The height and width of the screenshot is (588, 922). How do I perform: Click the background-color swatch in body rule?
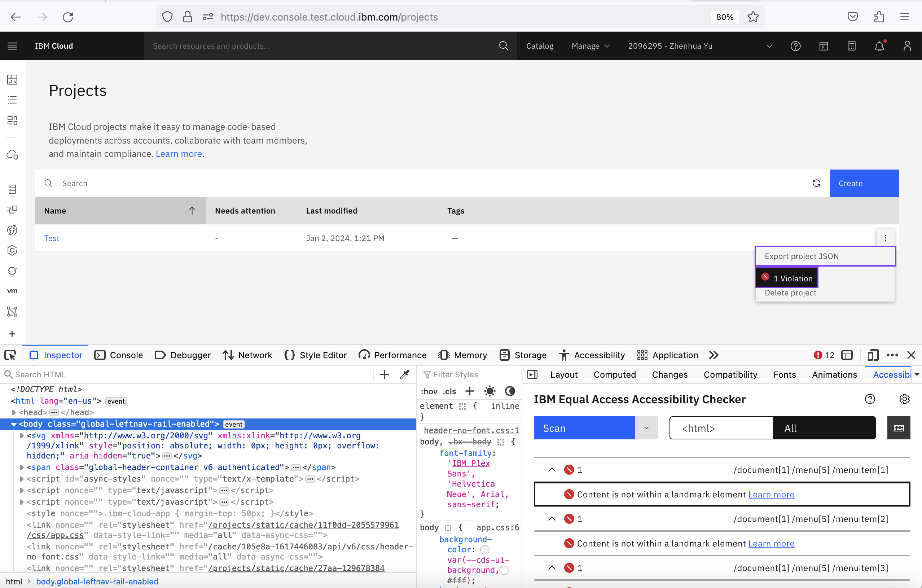[485, 550]
